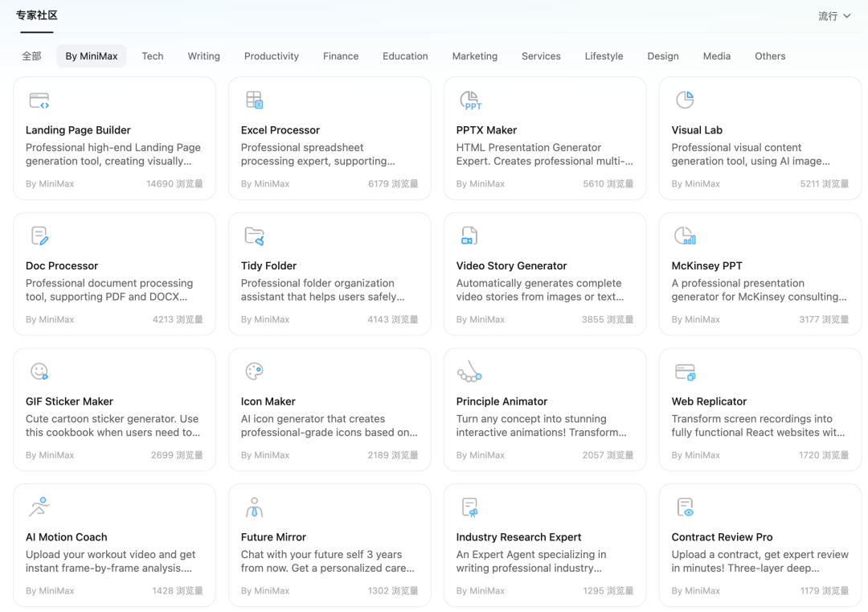Open the Principle Animator description text
This screenshot has height=612, width=868.
[541, 425]
